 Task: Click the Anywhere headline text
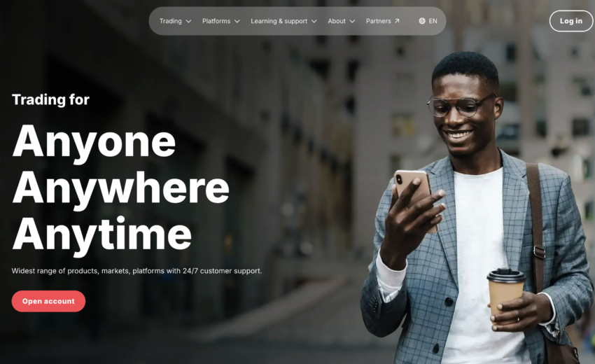120,187
